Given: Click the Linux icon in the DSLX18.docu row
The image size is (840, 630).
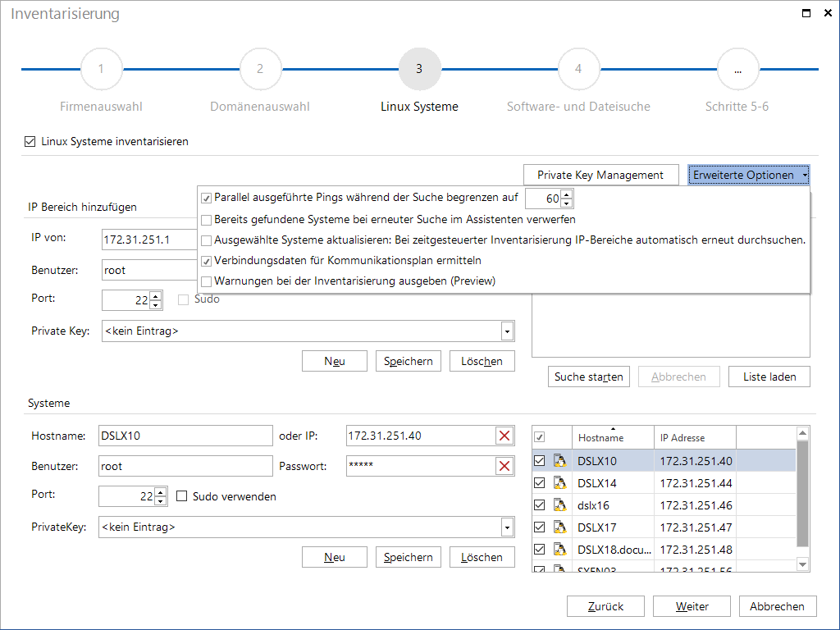Looking at the screenshot, I should (559, 550).
